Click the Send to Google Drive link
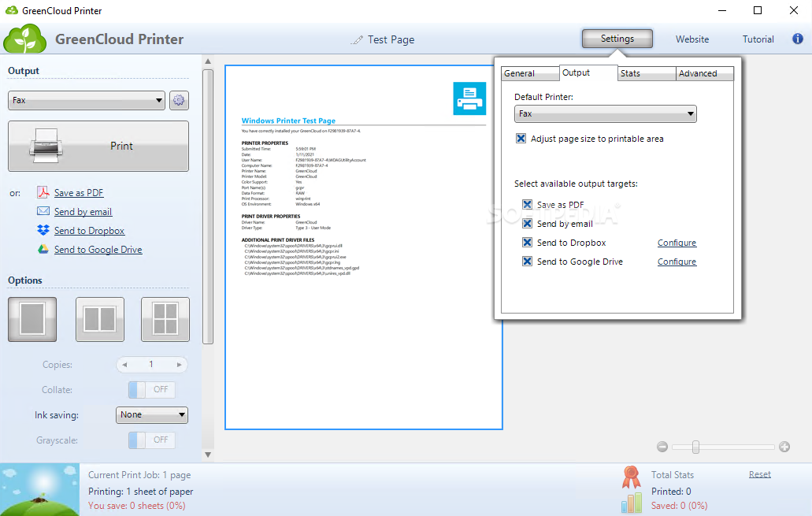Viewport: 812px width, 516px height. 98,249
